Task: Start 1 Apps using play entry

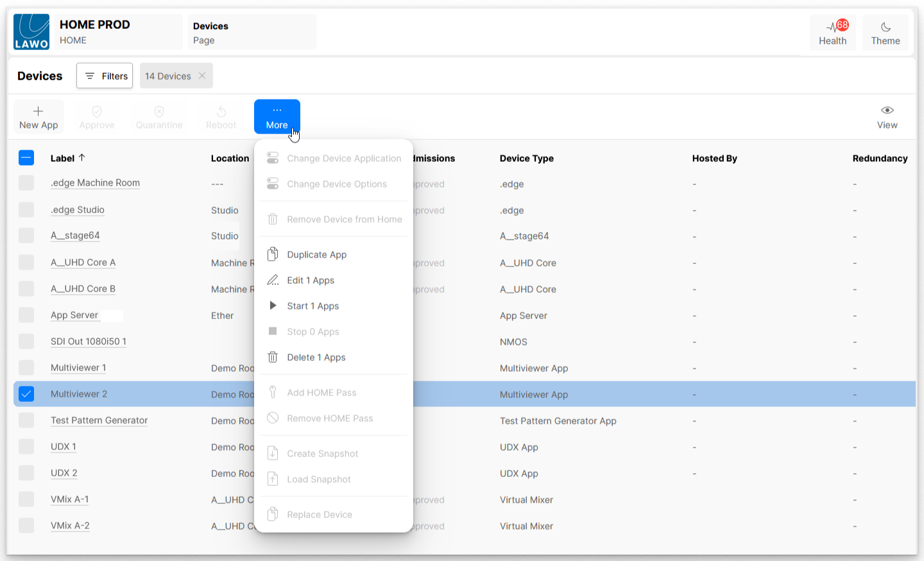Action: 312,306
